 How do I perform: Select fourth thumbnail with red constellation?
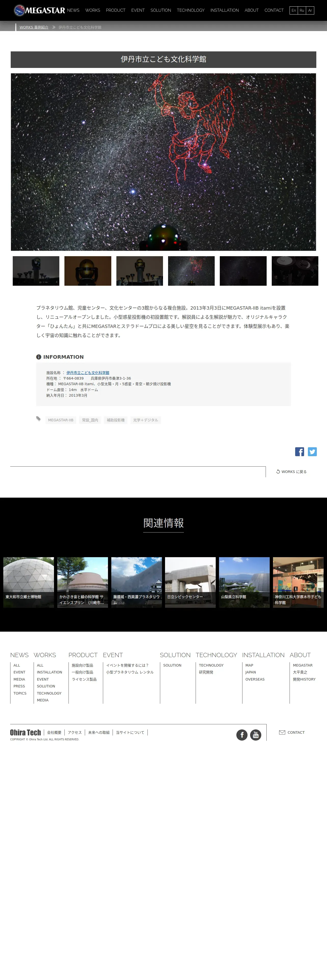[x=192, y=271]
